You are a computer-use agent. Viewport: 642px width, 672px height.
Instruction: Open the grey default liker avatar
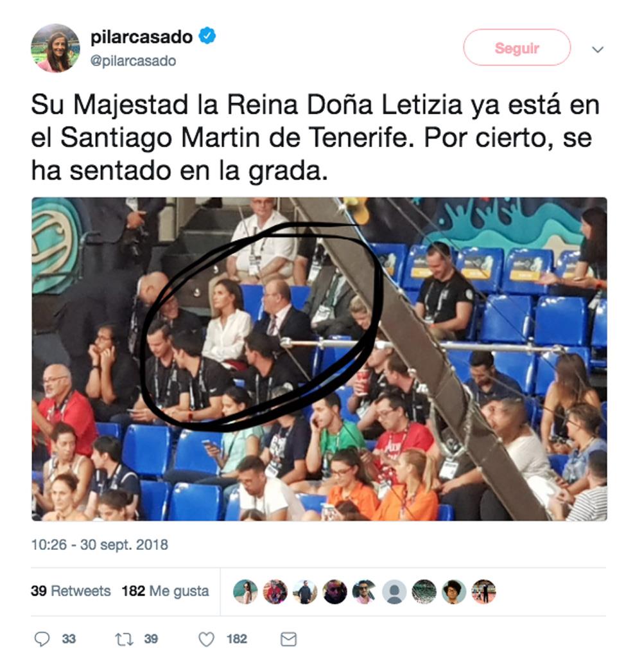coord(394,592)
